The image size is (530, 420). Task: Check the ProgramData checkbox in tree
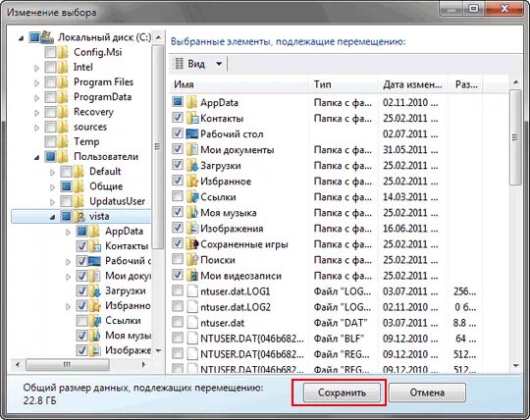click(50, 97)
